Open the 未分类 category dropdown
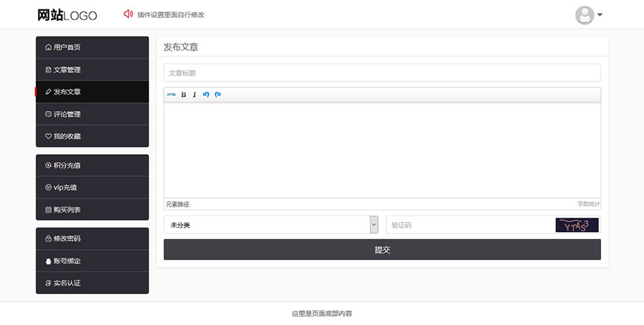Screen dimensions: 644x325 pos(270,225)
